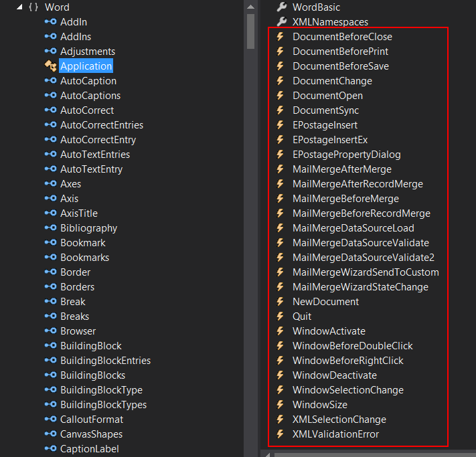
Task: Select the Break interface
Action: 73,302
